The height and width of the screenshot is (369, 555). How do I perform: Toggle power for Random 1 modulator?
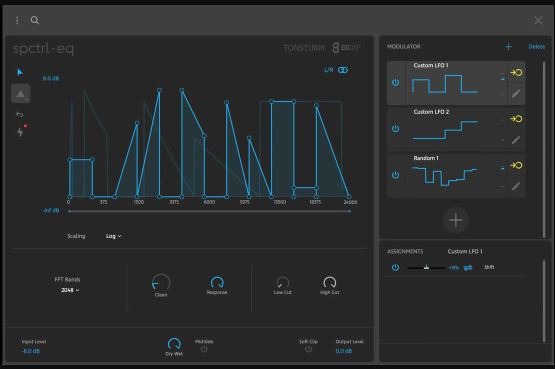(395, 175)
